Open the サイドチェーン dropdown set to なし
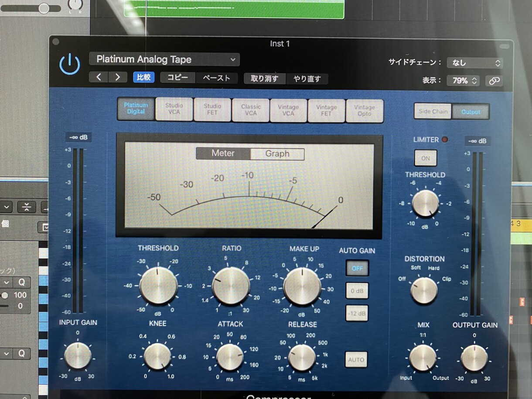Screen dimensions: 532x399 pyautogui.click(x=475, y=63)
